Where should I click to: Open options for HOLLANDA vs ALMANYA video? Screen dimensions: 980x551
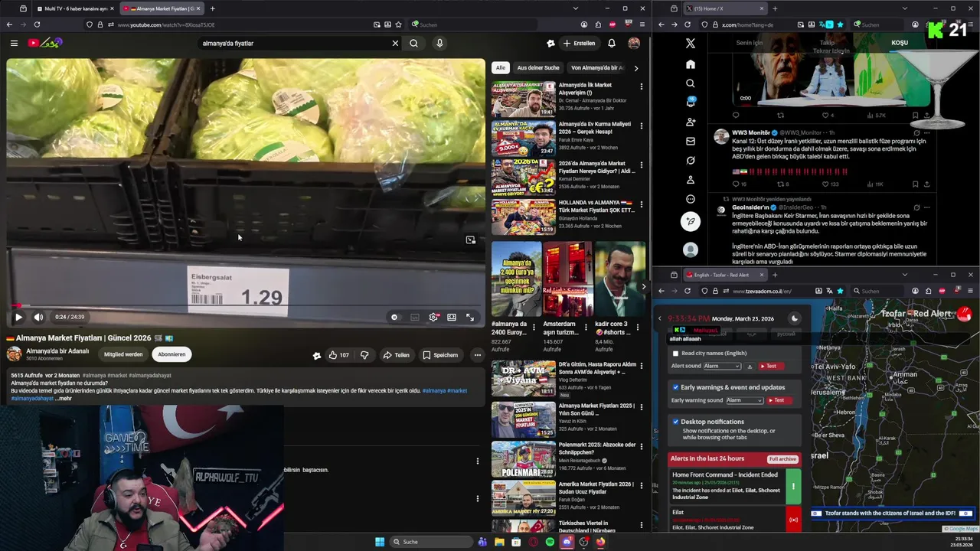click(641, 204)
